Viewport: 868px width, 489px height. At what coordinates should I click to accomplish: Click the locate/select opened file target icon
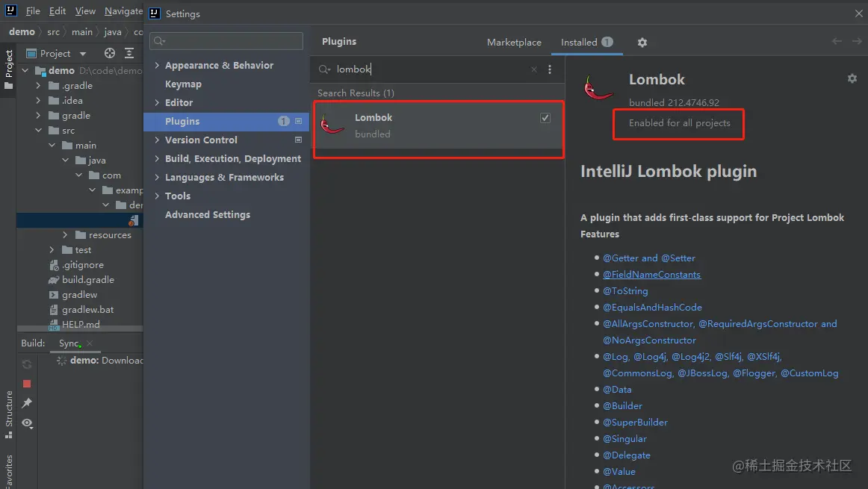(110, 53)
